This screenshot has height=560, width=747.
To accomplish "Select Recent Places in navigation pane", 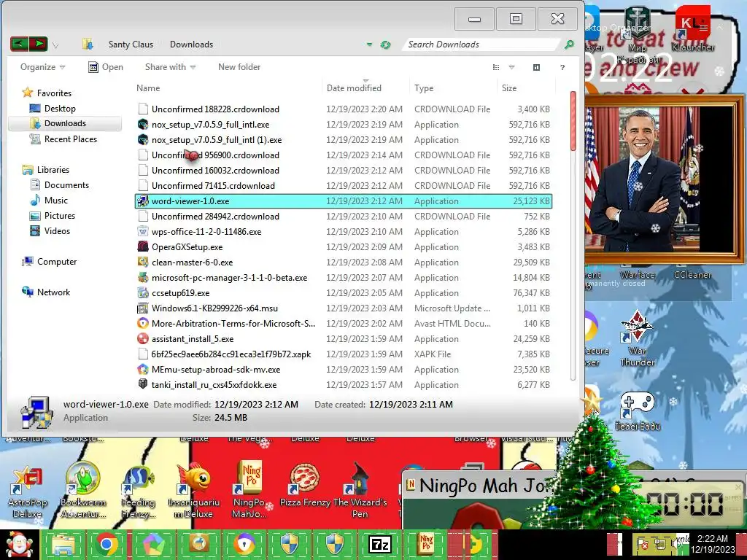I will (x=70, y=139).
